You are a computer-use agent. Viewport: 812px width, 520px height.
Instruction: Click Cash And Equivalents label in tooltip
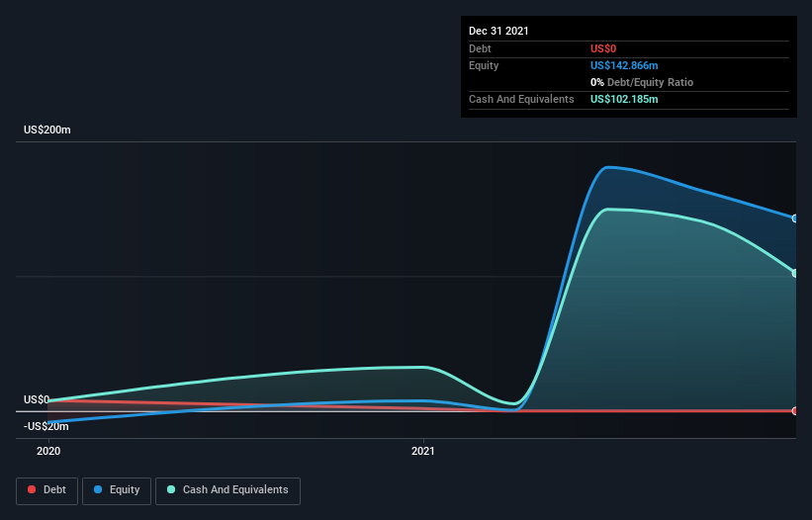click(x=521, y=99)
